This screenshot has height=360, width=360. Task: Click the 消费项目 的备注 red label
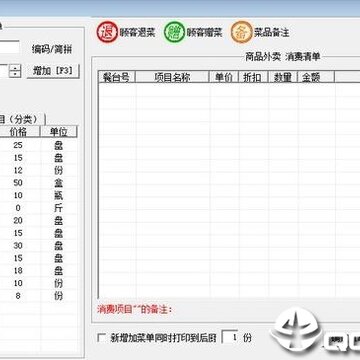(x=134, y=309)
